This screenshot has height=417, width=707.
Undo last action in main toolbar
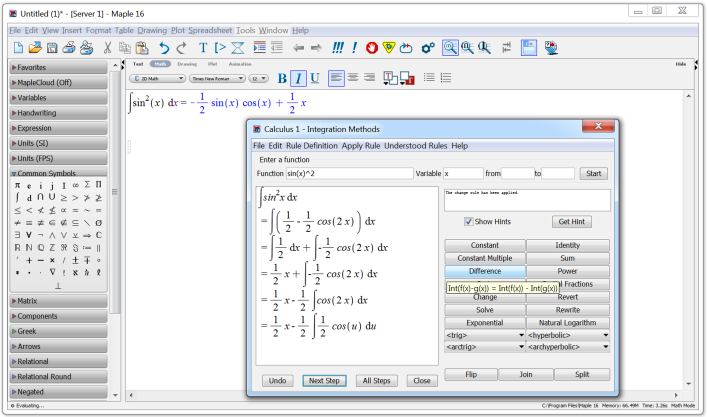(x=164, y=47)
